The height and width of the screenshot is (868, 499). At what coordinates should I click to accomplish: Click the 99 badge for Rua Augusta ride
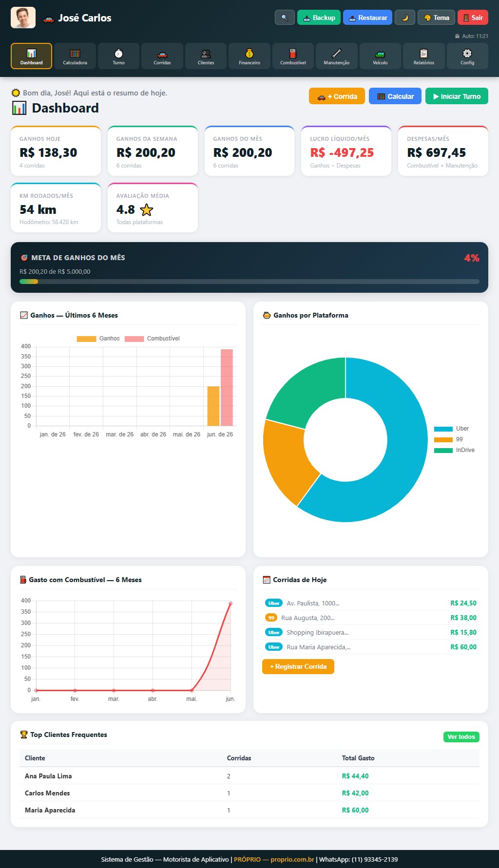tap(271, 618)
